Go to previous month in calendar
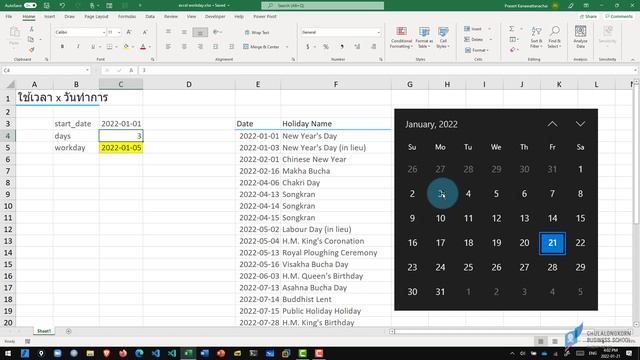Image resolution: width=640 pixels, height=360 pixels. 552,124
